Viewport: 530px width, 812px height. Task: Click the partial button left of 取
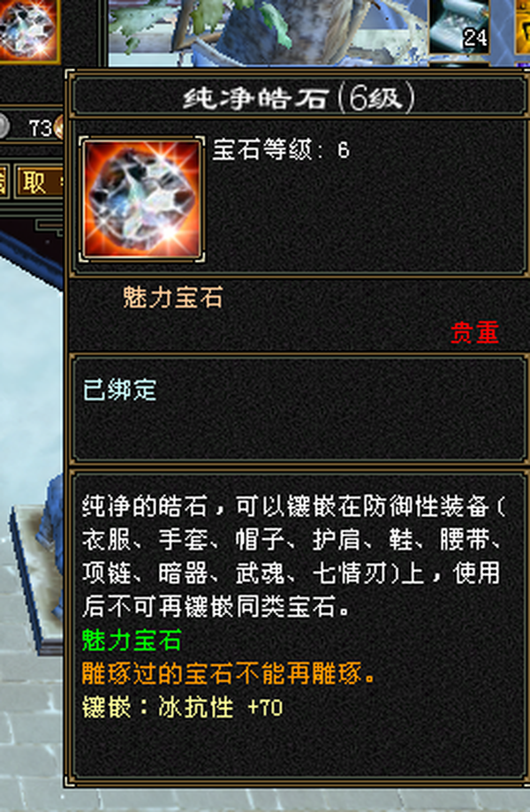point(3,182)
